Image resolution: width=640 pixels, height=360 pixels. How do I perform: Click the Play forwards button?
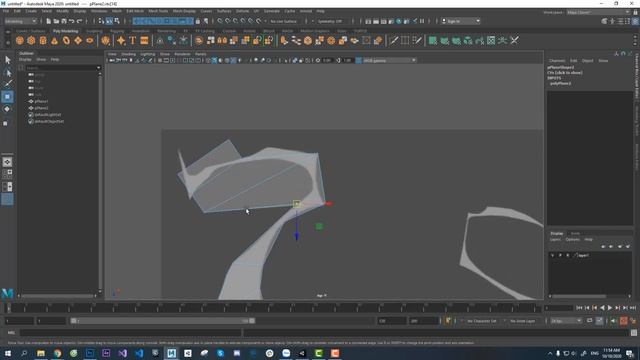tap(610, 308)
